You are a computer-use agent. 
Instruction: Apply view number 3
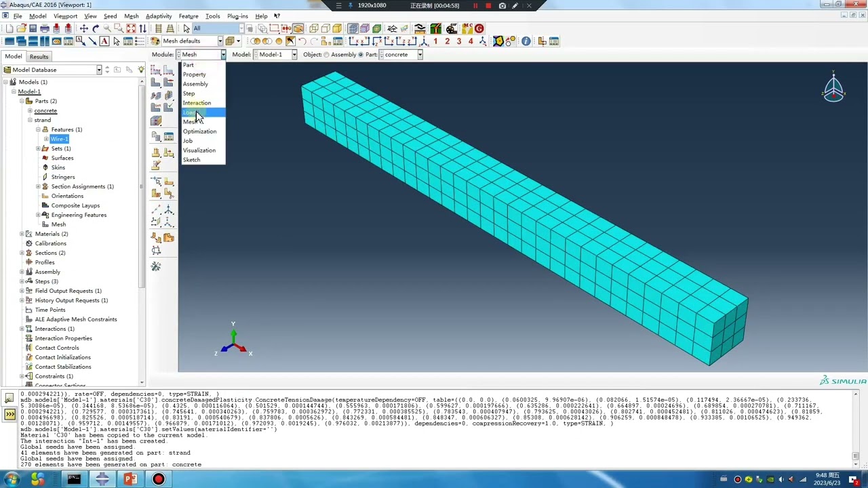pos(458,41)
